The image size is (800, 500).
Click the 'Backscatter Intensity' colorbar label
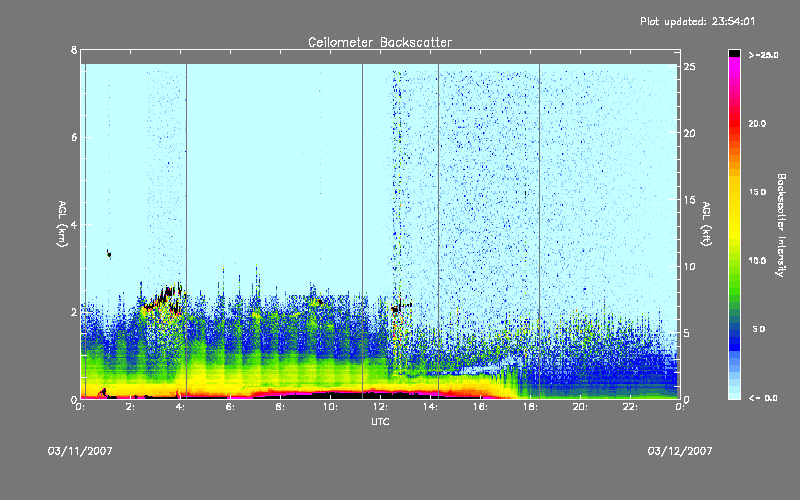coord(781,225)
